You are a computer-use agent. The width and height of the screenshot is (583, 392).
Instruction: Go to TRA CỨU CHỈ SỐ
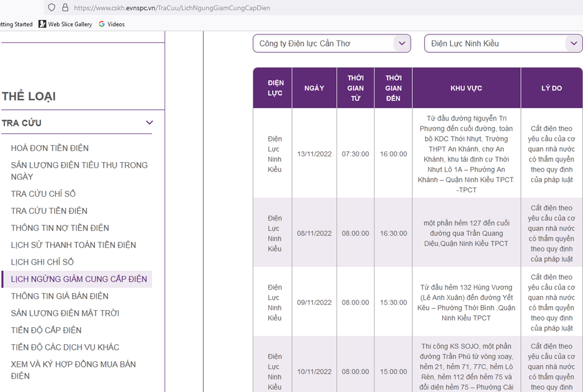[43, 193]
